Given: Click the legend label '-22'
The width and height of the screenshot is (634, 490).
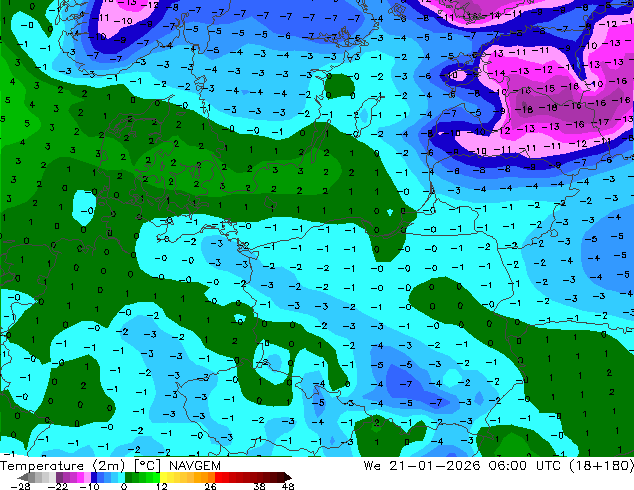Looking at the screenshot, I should [57, 486].
